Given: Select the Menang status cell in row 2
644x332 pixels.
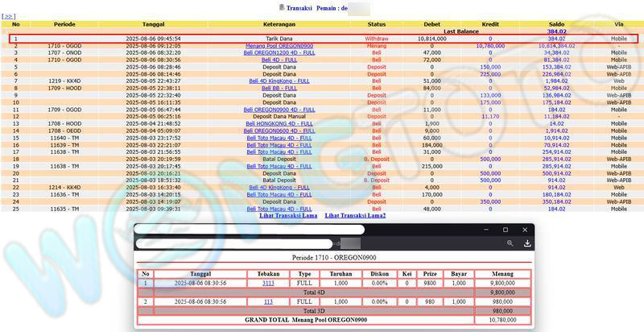Looking at the screenshot, I should (x=377, y=46).
